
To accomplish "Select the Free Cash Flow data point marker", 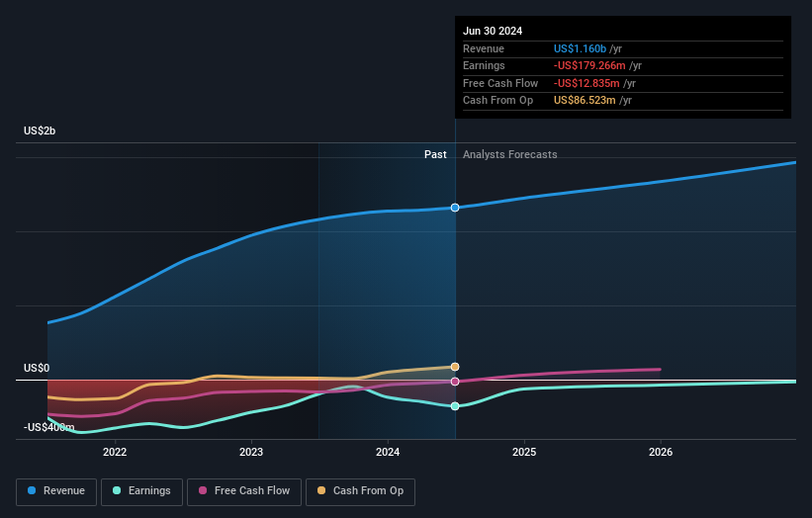I will [x=455, y=382].
